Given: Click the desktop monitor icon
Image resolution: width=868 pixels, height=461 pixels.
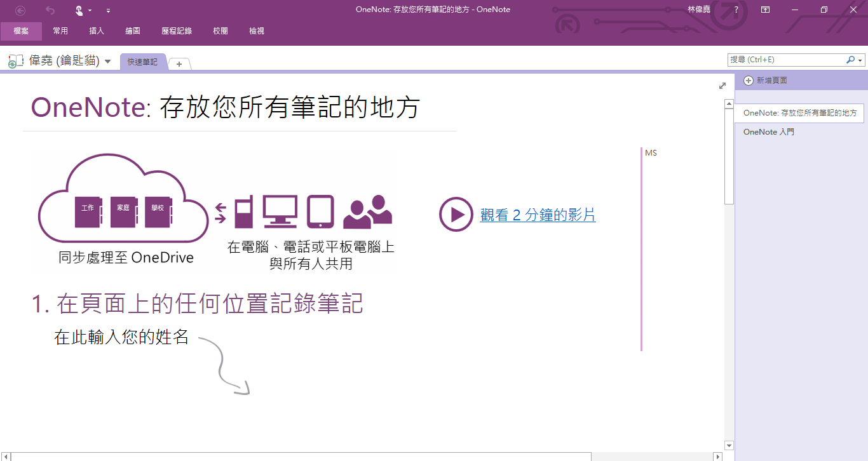Looking at the screenshot, I should click(280, 211).
